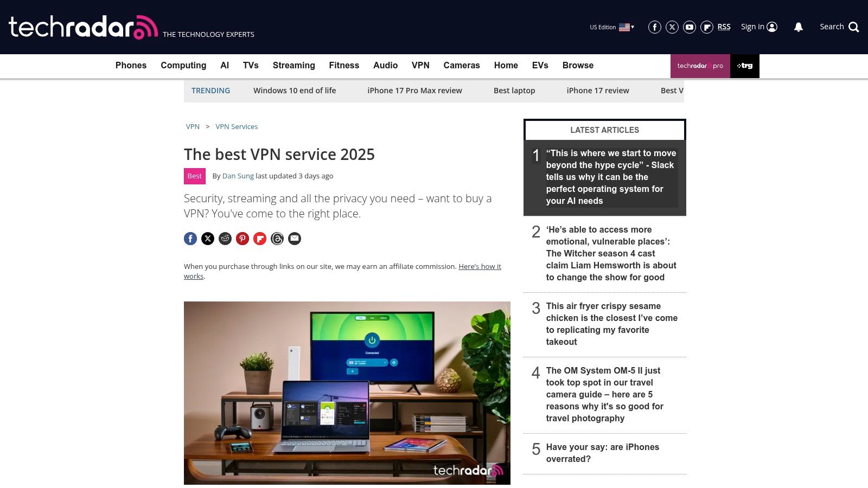
Task: Open author Dan Sung's profile
Action: tap(238, 176)
